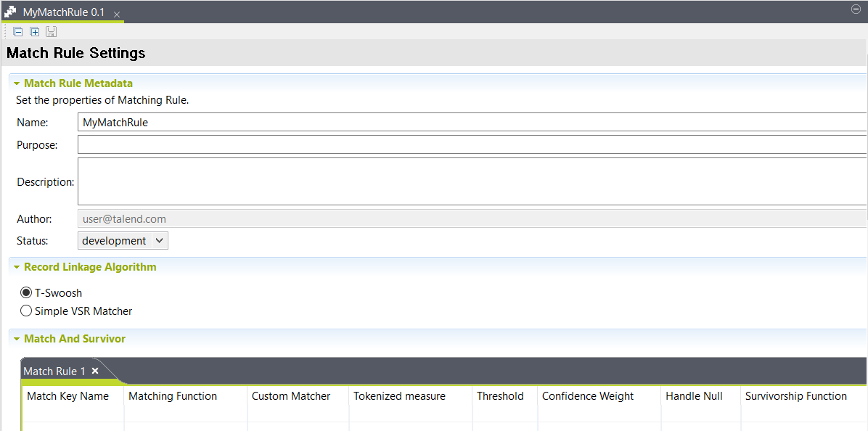Open the Status dropdown showing development
This screenshot has height=431, width=868.
[x=123, y=241]
